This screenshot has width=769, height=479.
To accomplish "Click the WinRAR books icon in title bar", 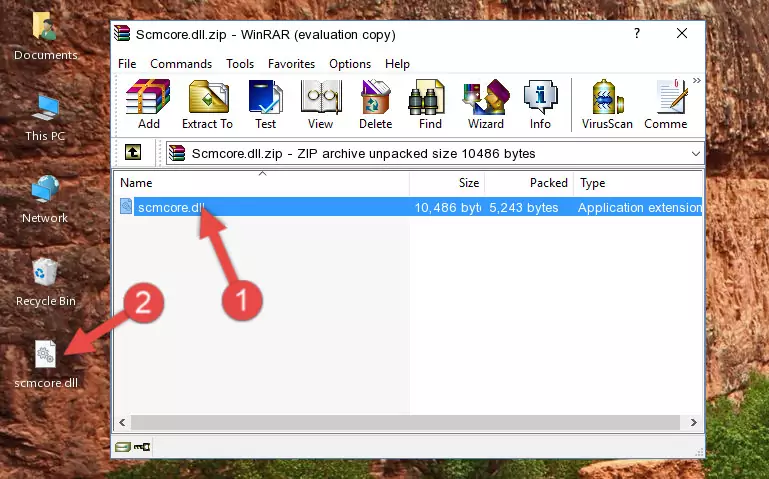I will (122, 33).
